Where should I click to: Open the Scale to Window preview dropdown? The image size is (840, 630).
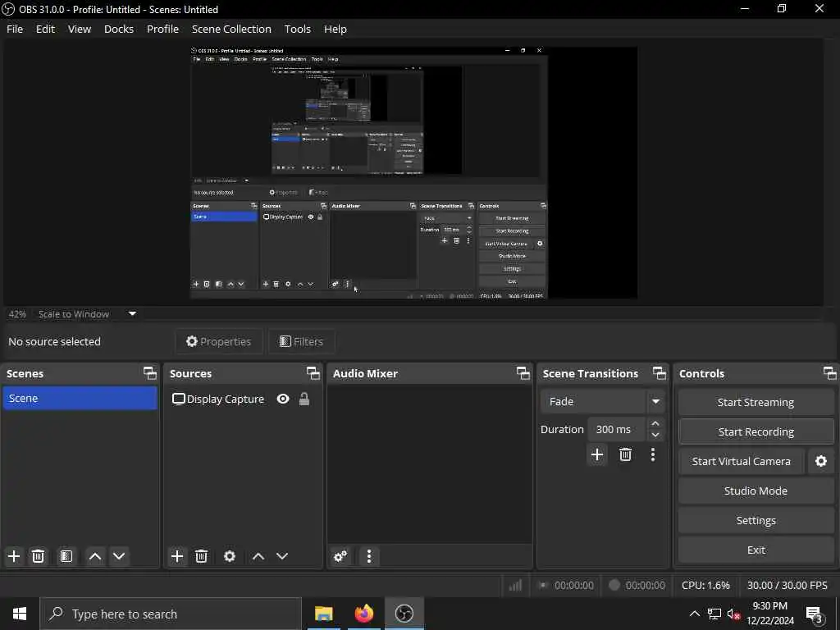point(132,314)
